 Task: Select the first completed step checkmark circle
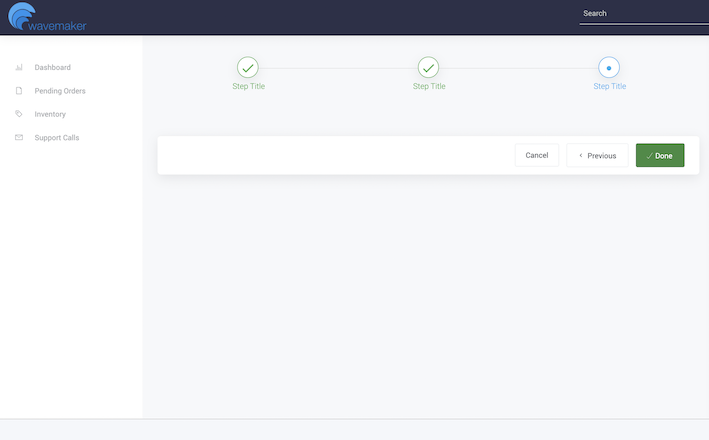(x=248, y=67)
